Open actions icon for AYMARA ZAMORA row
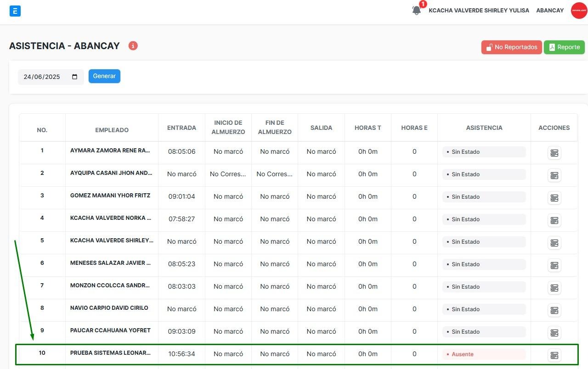 (554, 153)
